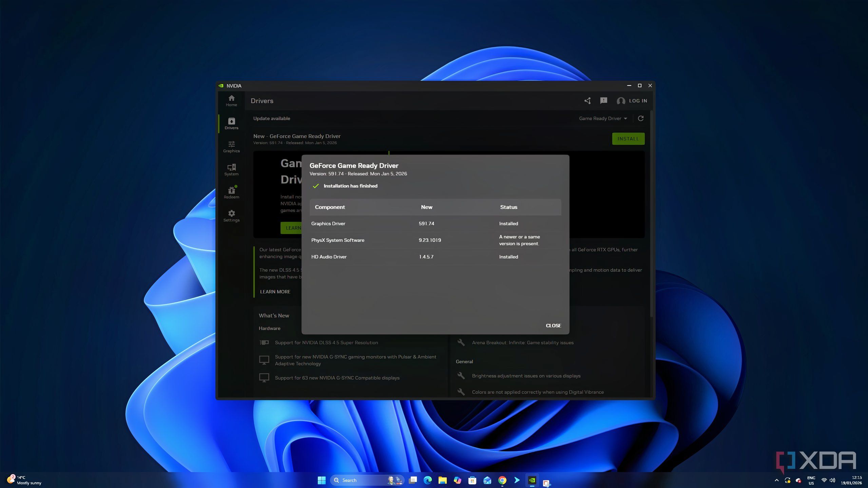Open the Settings gear in NVIDIA sidebar
Viewport: 868px width, 488px height.
[x=231, y=216]
